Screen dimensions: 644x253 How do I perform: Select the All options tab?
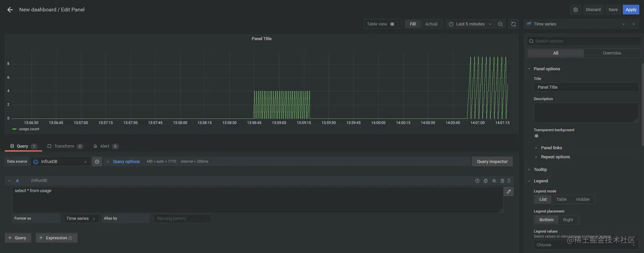click(555, 53)
